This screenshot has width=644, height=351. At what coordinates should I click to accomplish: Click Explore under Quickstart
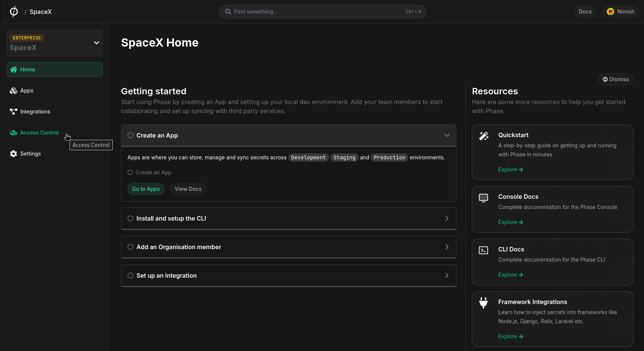point(511,169)
